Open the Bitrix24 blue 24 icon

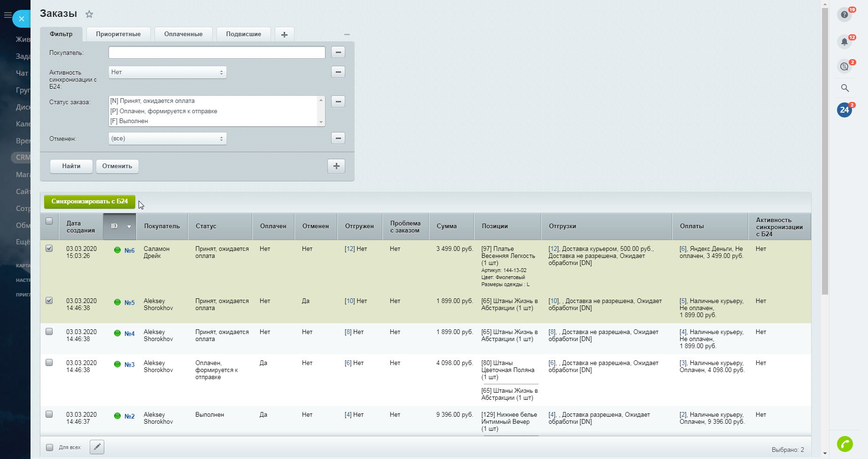click(845, 110)
